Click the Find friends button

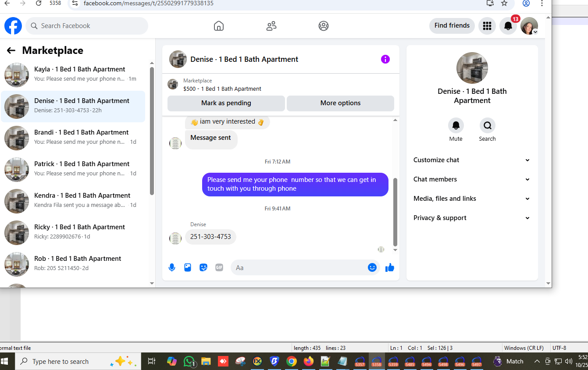point(452,26)
